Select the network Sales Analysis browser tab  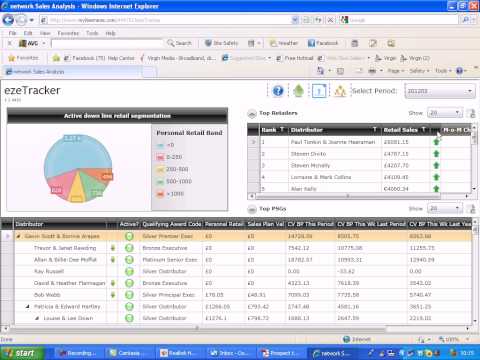tap(73, 72)
